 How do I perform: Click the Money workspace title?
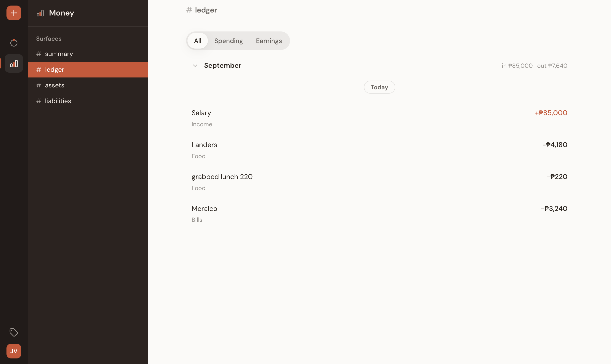pyautogui.click(x=62, y=13)
